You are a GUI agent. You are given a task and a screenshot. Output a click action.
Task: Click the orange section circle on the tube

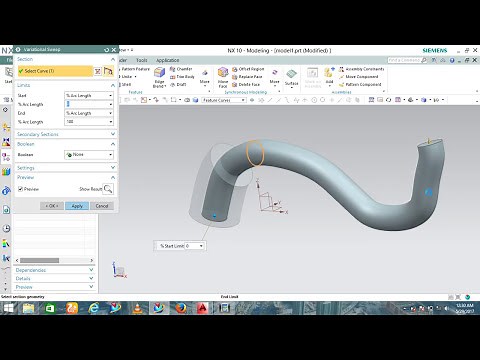pyautogui.click(x=255, y=153)
